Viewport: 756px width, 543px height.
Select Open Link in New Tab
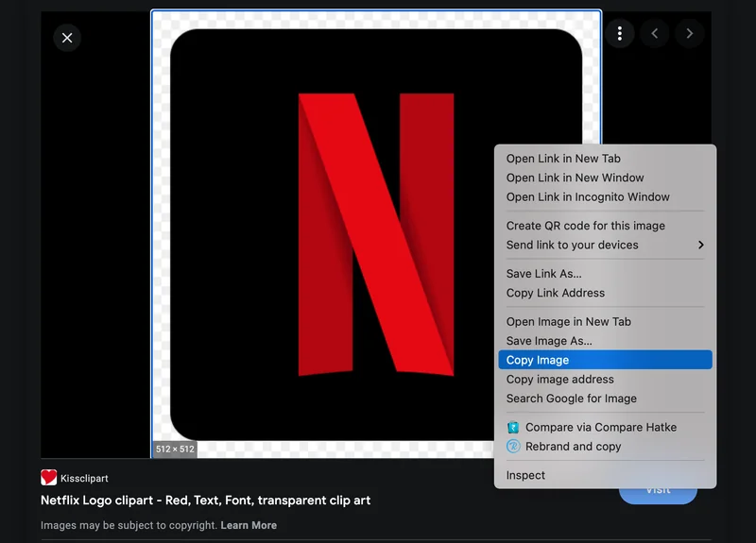point(563,159)
